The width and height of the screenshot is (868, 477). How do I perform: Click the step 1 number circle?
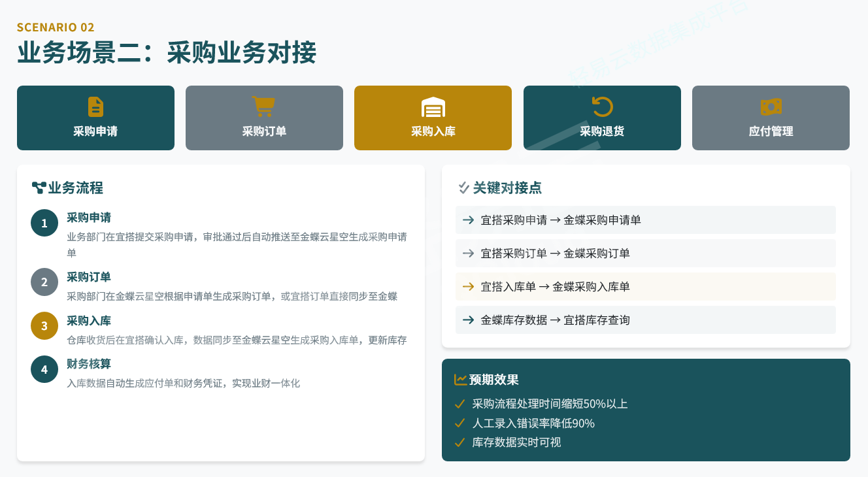[x=44, y=223]
